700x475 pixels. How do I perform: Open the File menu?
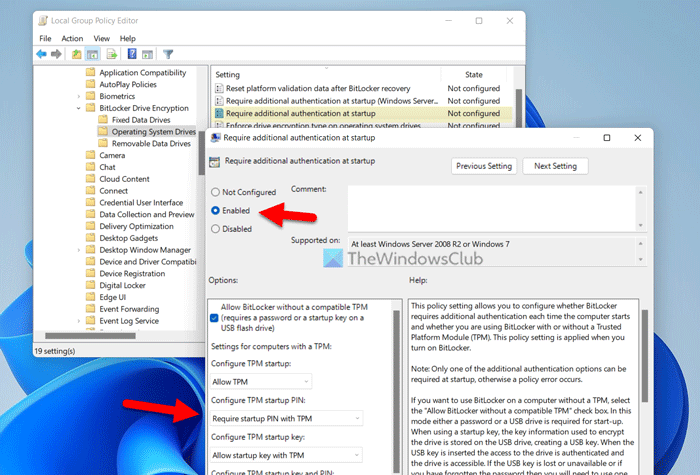click(x=45, y=38)
